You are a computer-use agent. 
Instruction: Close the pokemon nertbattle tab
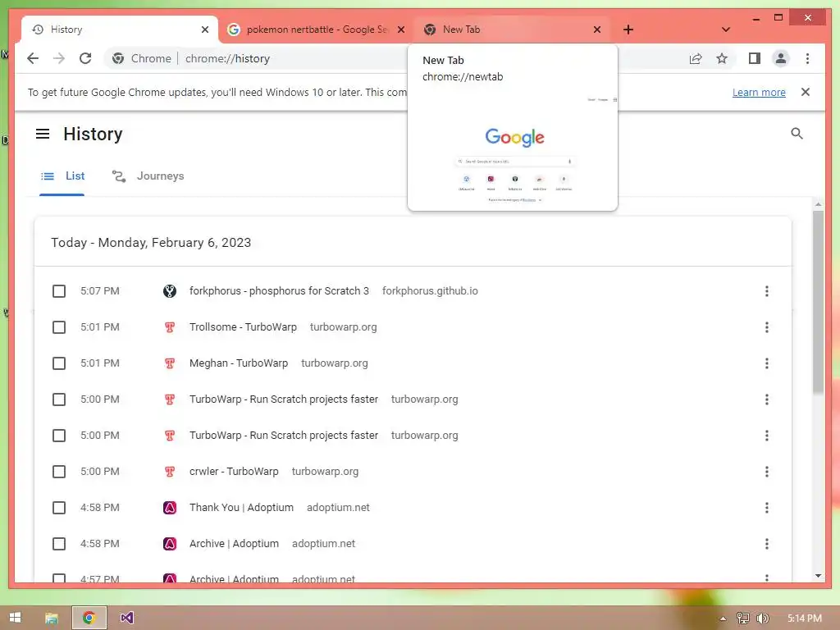coord(400,30)
